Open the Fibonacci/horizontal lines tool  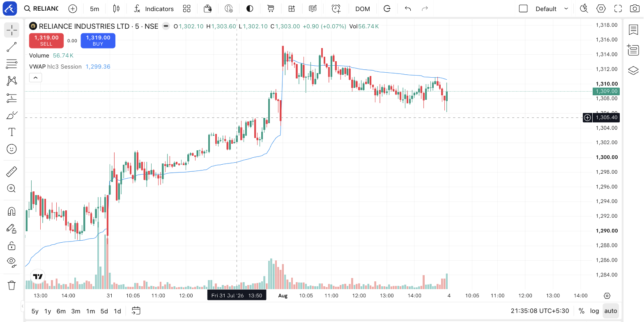pos(12,64)
